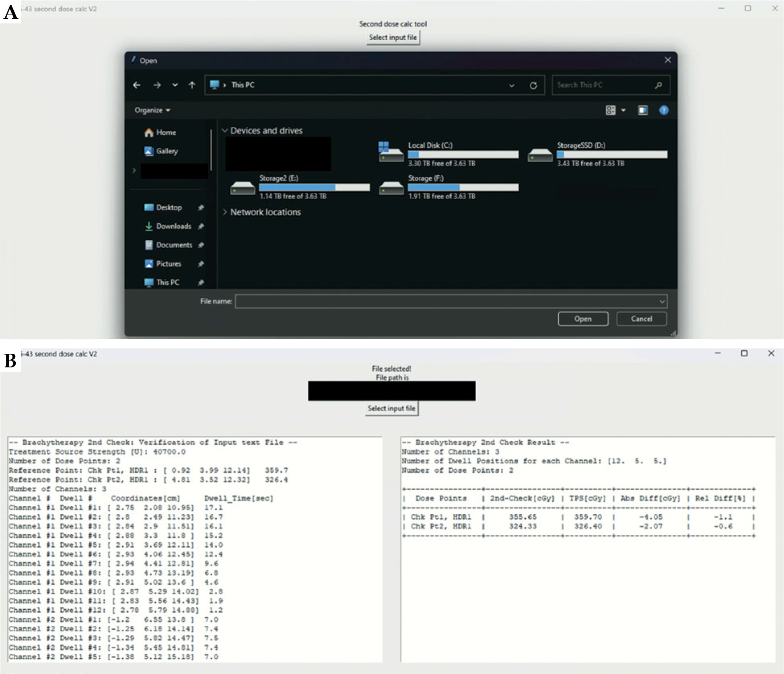Click the Cancel button
The height and width of the screenshot is (674, 784).
[x=641, y=319]
